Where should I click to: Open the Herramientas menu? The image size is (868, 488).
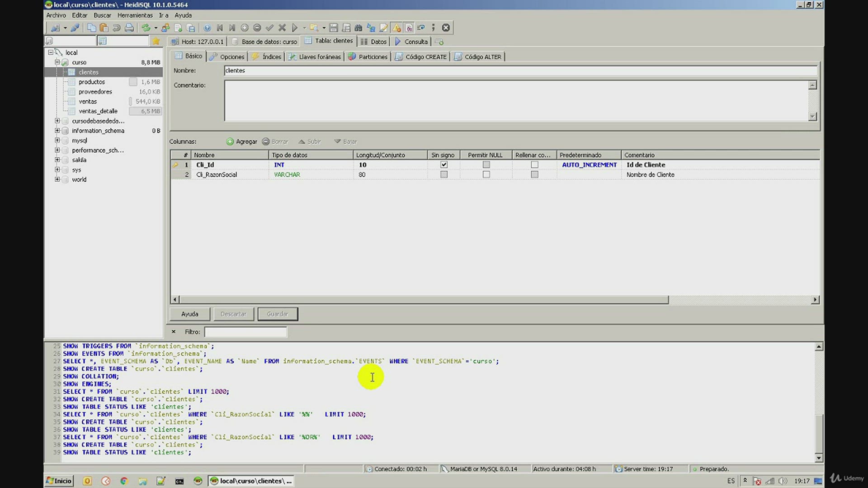(135, 15)
